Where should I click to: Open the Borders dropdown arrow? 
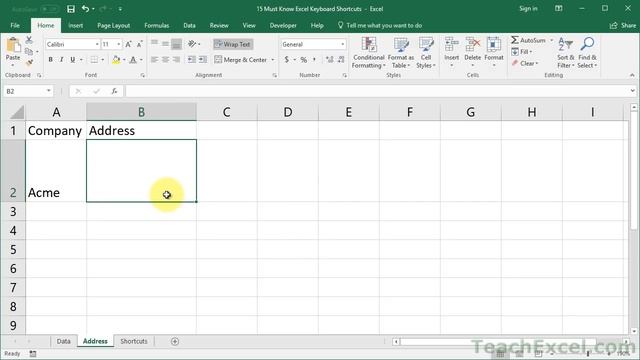pyautogui.click(x=102, y=60)
